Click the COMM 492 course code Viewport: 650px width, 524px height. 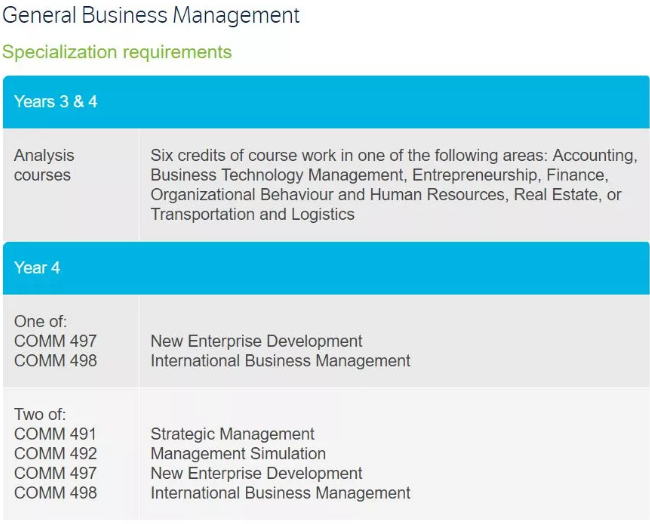pyautogui.click(x=55, y=454)
